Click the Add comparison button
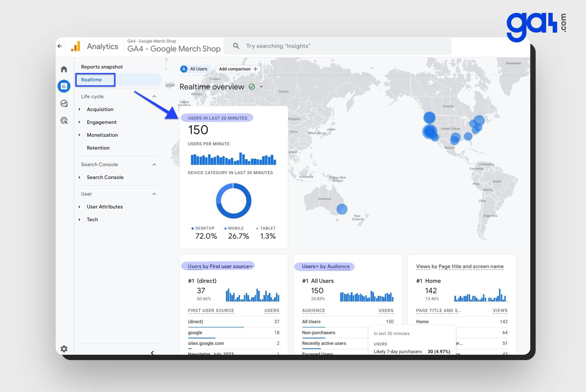586x392 pixels. 237,69
